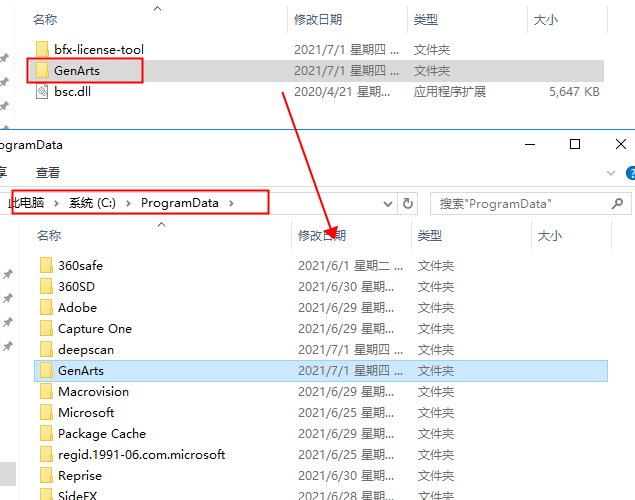This screenshot has width=635, height=500.
Task: Sort by 名称 column in the ProgramData window
Action: (x=49, y=235)
